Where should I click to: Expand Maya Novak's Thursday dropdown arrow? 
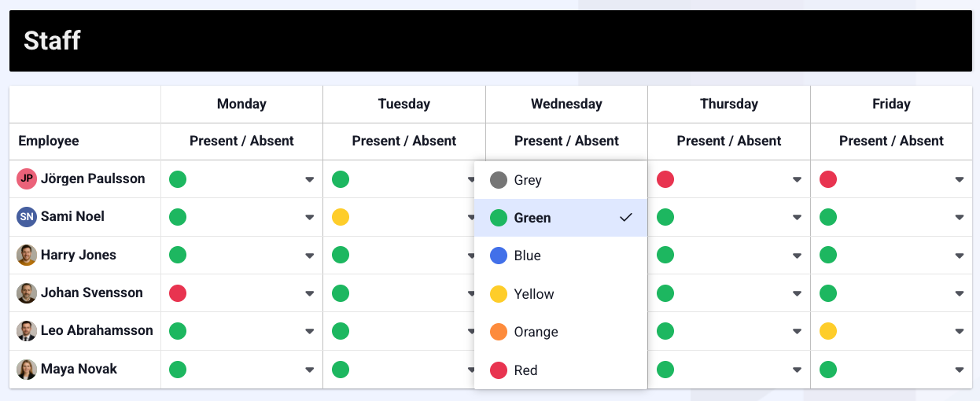[797, 370]
